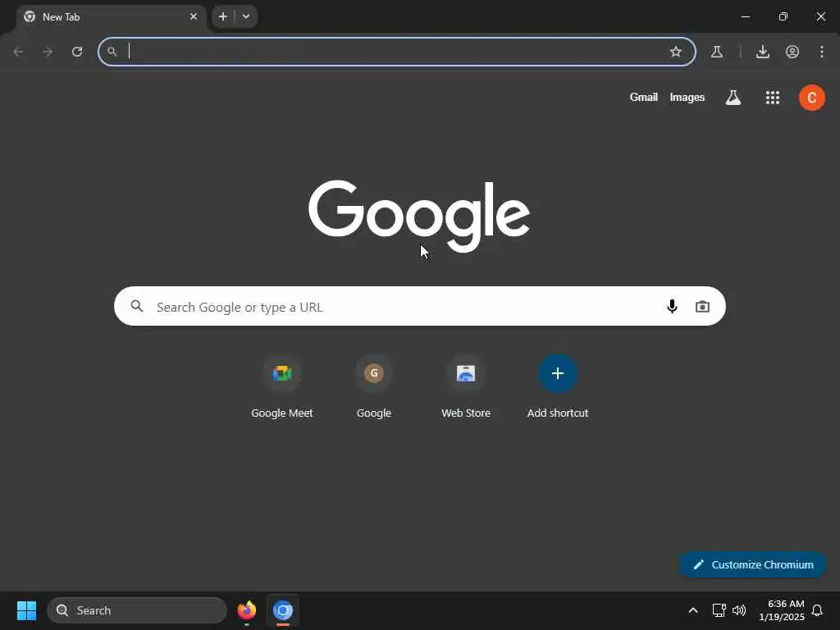Screen dimensions: 840x630
Task: Click the address bar search magnifier icon
Action: click(112, 52)
